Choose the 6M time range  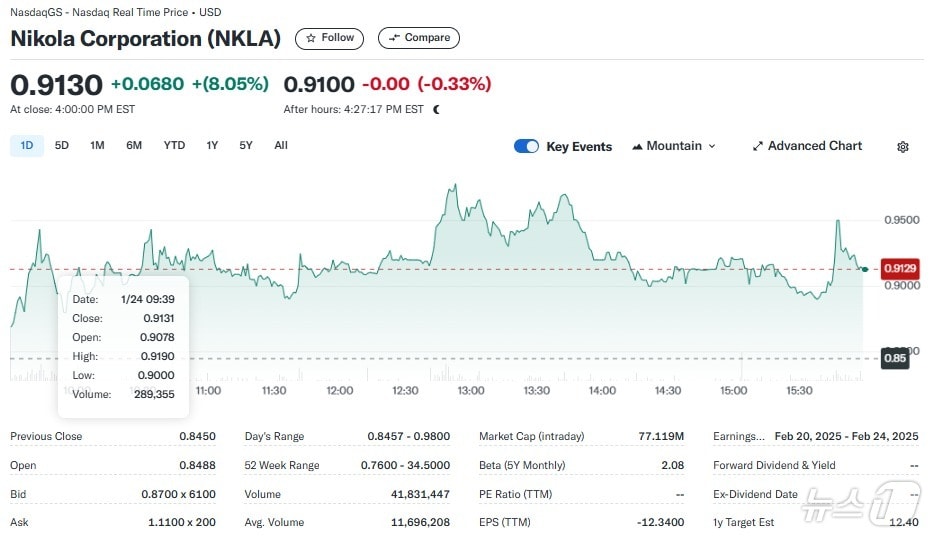134,145
